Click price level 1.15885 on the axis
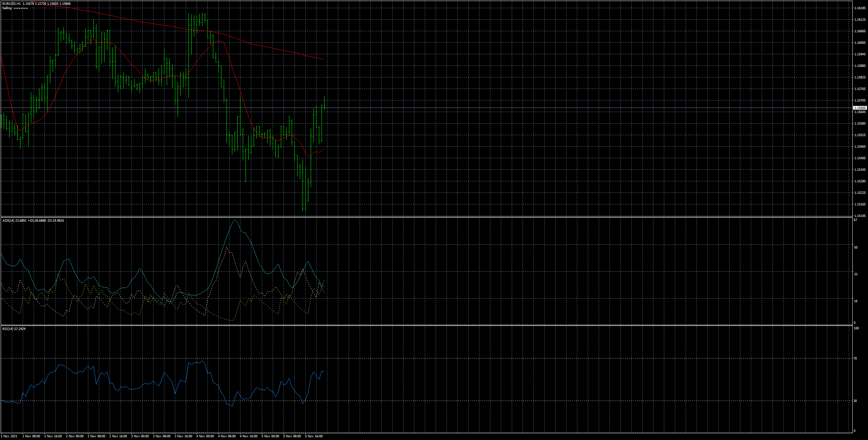This screenshot has width=868, height=440. click(x=860, y=66)
